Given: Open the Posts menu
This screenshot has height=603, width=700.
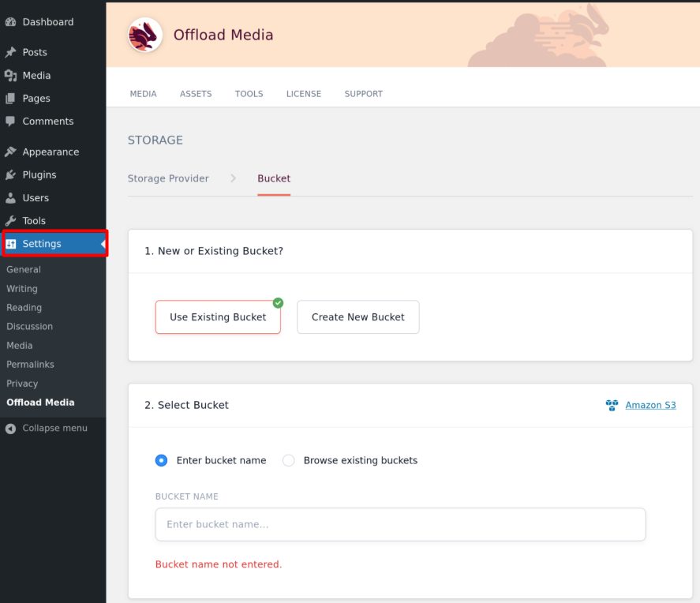Looking at the screenshot, I should point(35,52).
